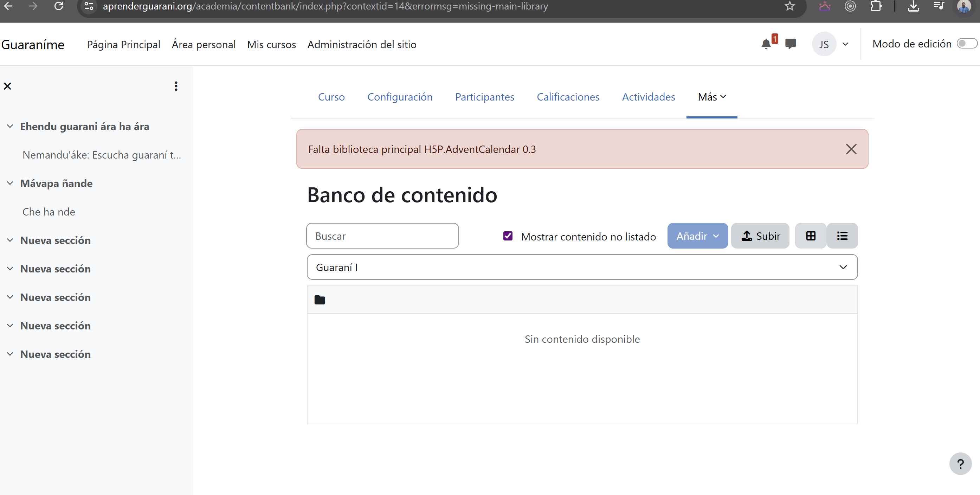This screenshot has height=495, width=980.
Task: Collapse the first Nueva sección chevron
Action: pyautogui.click(x=10, y=240)
